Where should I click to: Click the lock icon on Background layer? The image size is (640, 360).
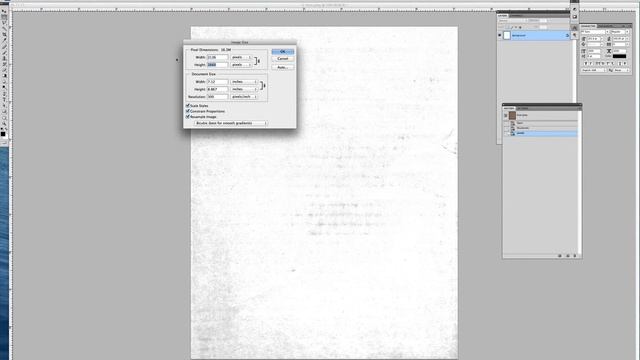[567, 36]
